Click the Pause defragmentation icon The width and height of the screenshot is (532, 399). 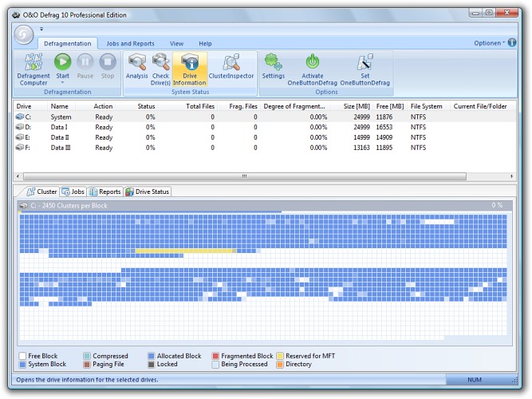click(85, 62)
